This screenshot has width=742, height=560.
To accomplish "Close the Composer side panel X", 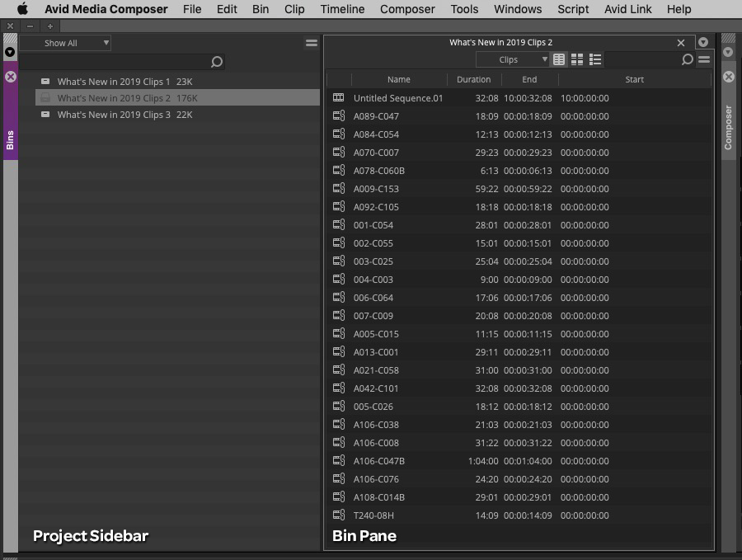I will tap(728, 77).
